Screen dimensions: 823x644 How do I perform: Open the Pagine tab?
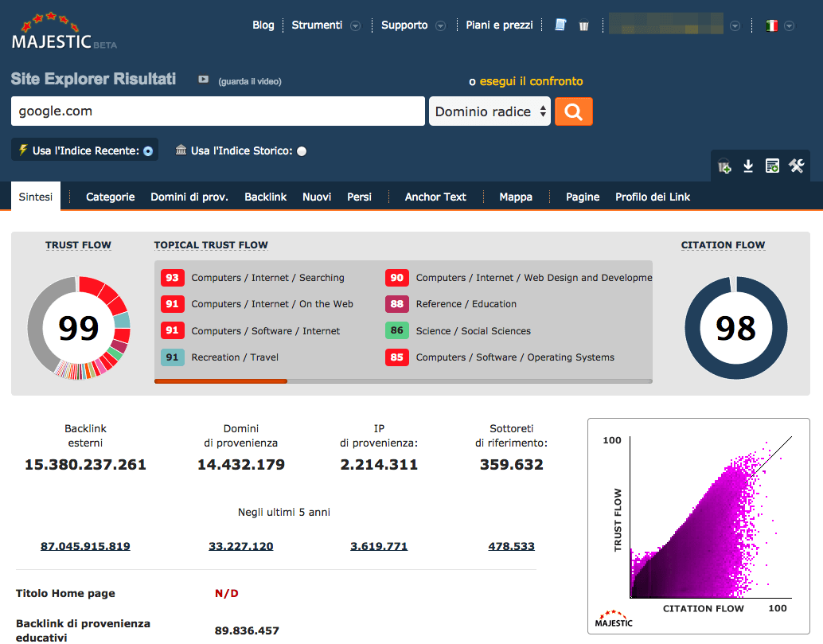[x=583, y=197]
